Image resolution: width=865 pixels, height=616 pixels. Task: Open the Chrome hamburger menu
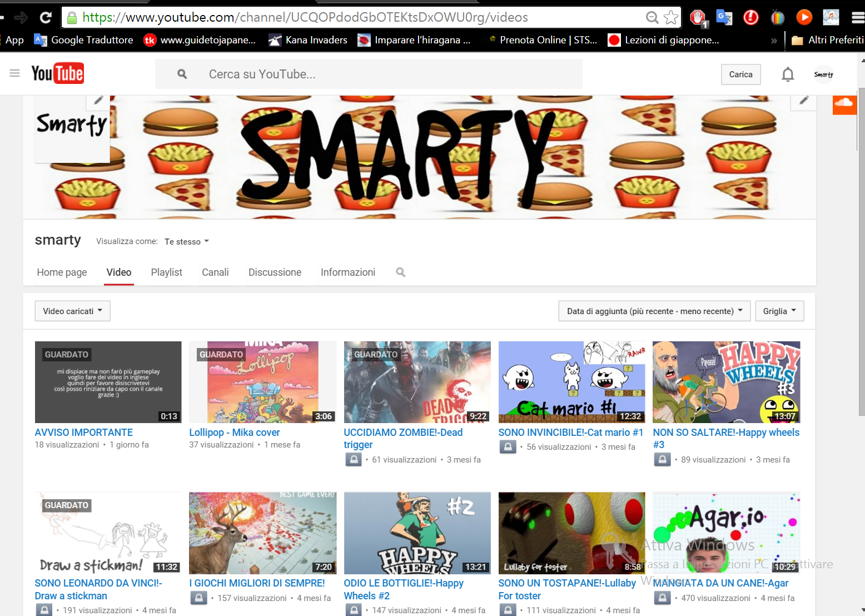858,18
